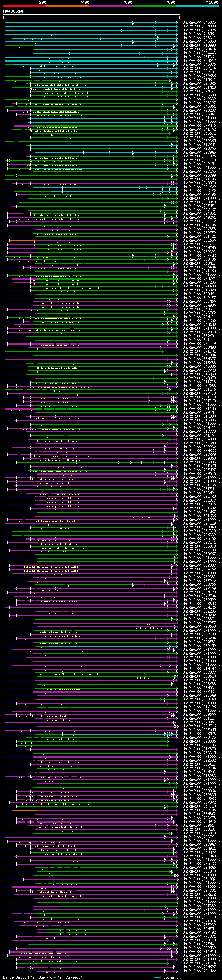Image resolution: width=222 pixels, height=980 pixels.
Task: Select the UniRef100_P15642 label
Action: (x=199, y=80)
